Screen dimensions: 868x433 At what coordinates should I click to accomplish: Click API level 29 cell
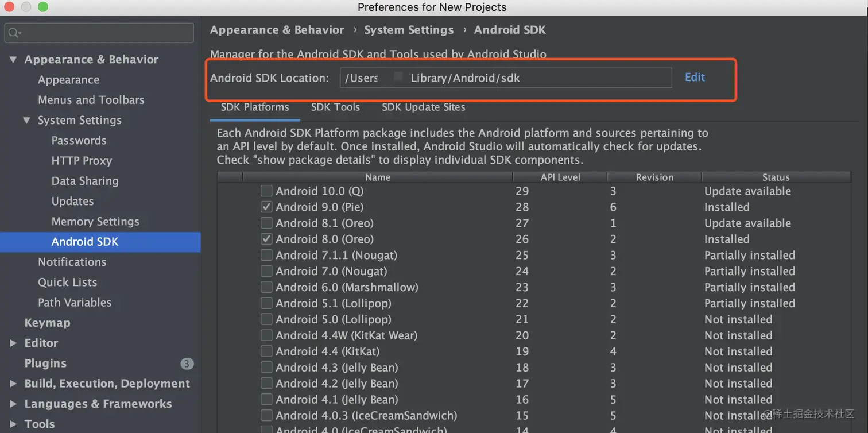(522, 191)
